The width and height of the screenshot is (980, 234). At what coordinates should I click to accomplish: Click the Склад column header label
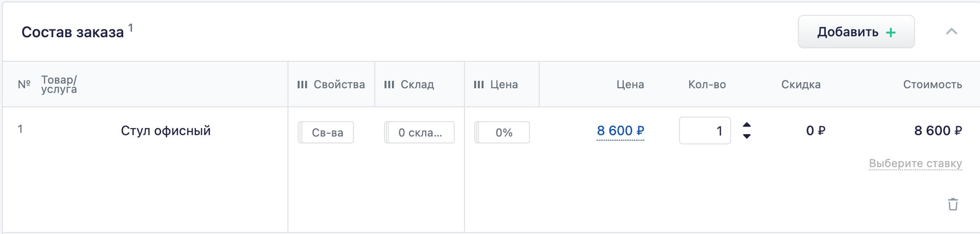coord(418,85)
